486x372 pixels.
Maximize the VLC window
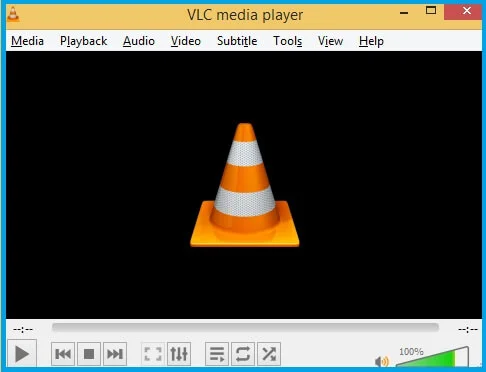click(431, 10)
